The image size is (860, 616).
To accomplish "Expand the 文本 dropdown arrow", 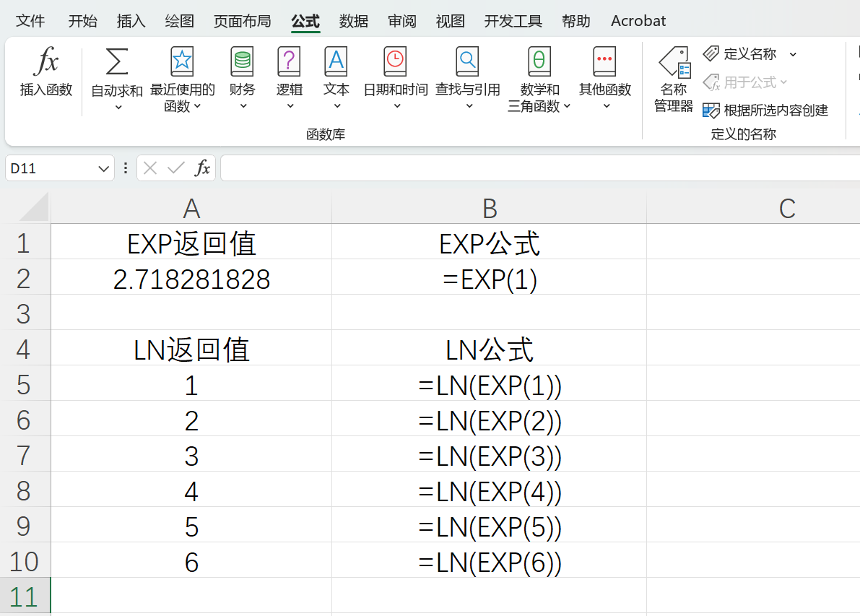I will click(337, 106).
